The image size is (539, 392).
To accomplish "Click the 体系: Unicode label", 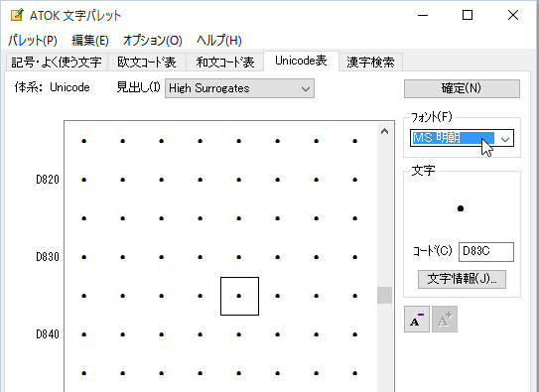I will point(53,87).
